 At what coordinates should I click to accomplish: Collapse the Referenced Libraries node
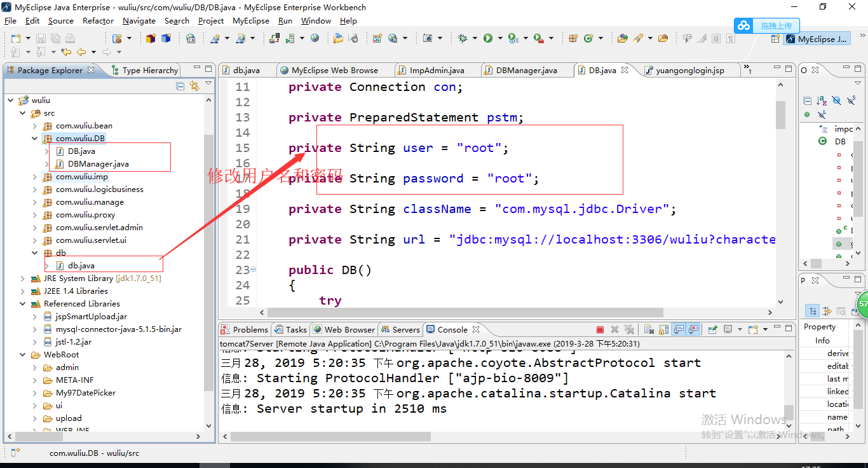click(23, 304)
